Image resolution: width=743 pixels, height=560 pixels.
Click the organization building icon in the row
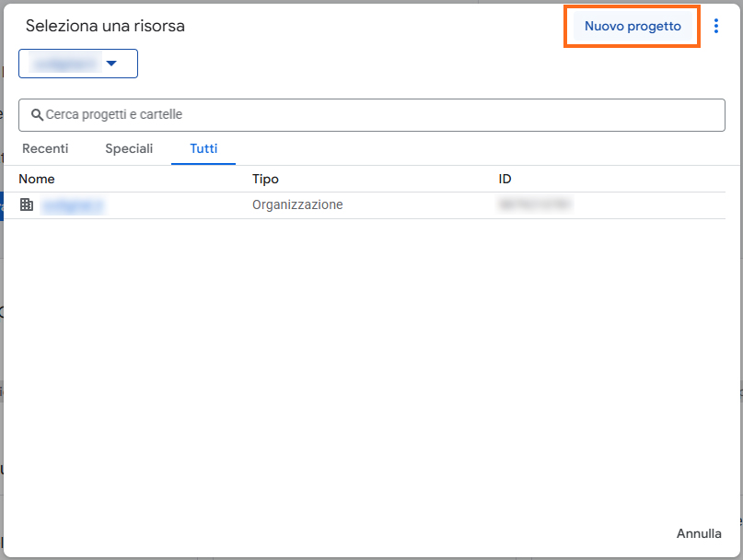click(27, 204)
